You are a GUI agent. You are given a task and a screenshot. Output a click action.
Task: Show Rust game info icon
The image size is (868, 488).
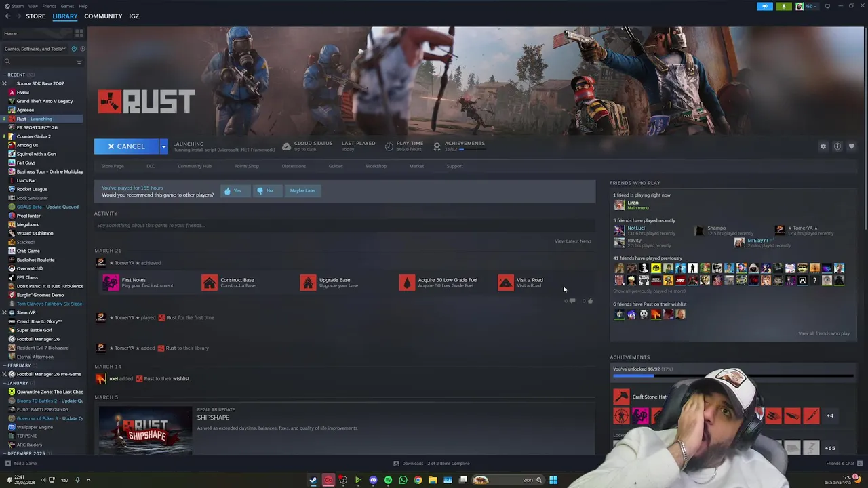[x=837, y=146]
